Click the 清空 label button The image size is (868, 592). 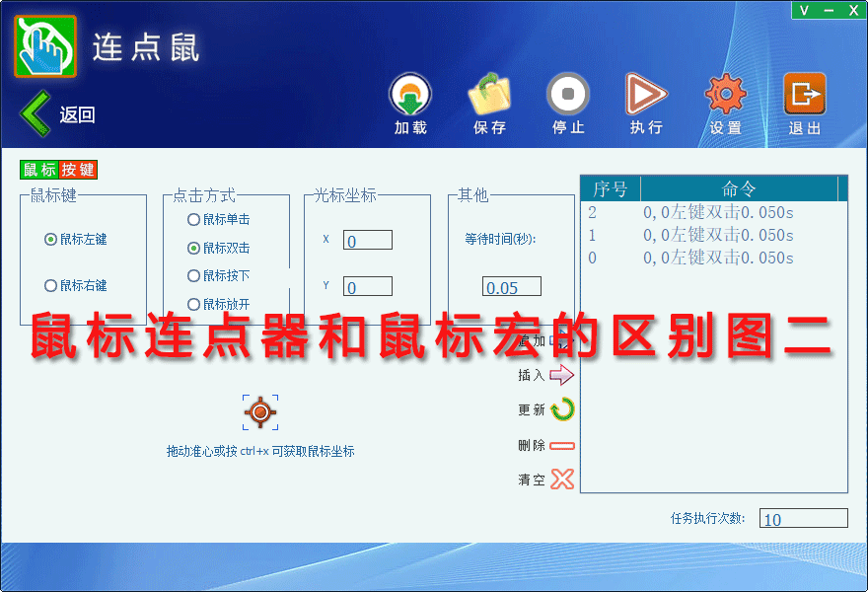(532, 480)
